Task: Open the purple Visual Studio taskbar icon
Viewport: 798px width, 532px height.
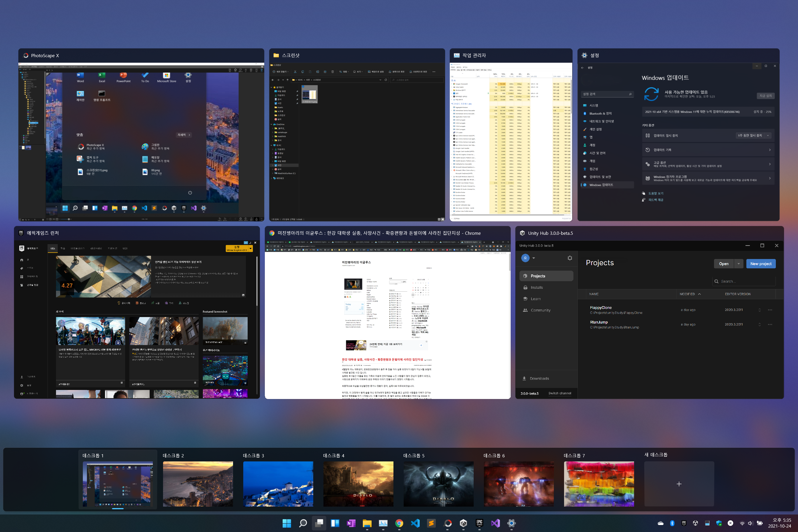Action: click(495, 523)
